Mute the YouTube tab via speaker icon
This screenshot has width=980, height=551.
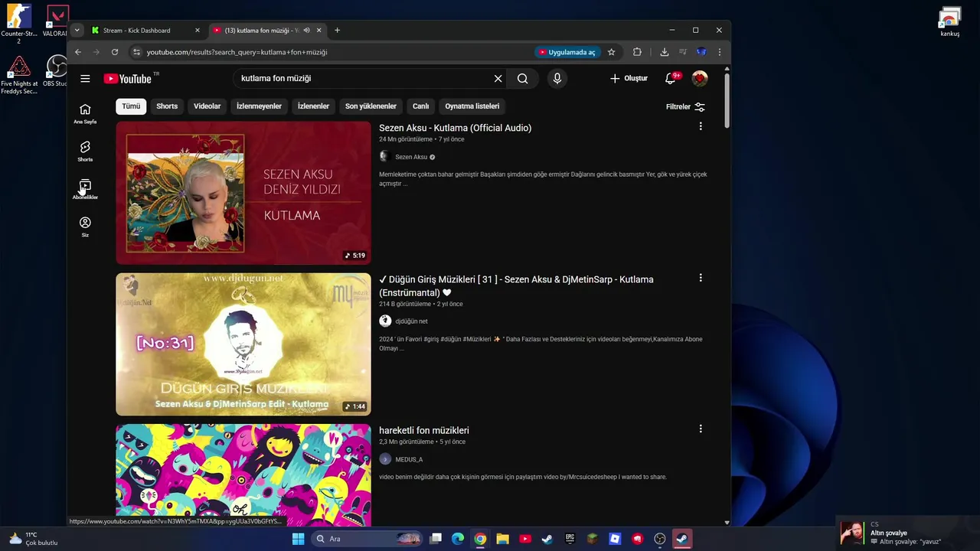(x=306, y=31)
